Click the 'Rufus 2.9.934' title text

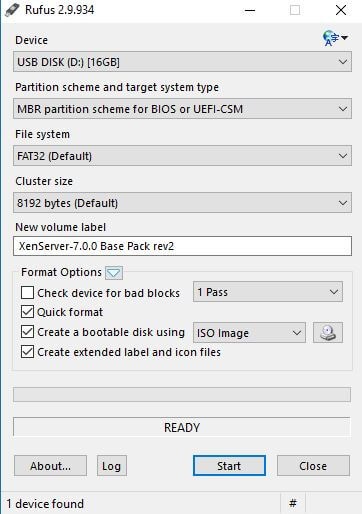(x=59, y=10)
